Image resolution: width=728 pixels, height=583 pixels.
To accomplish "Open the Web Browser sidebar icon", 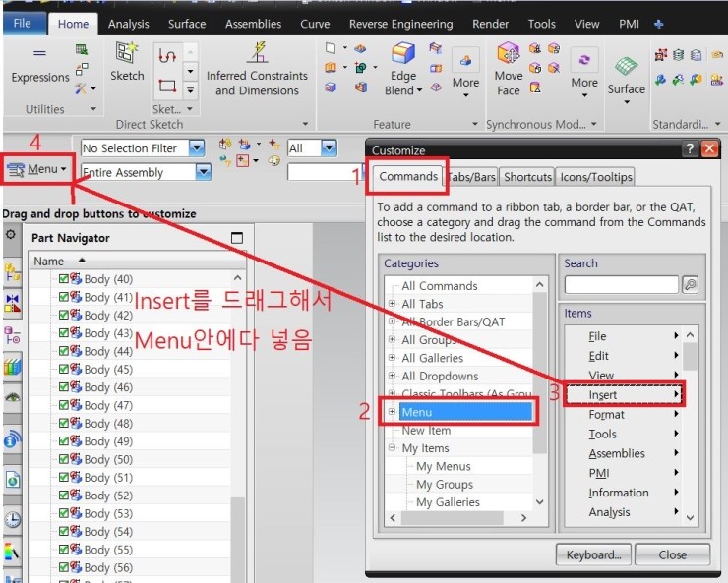I will pyautogui.click(x=12, y=479).
